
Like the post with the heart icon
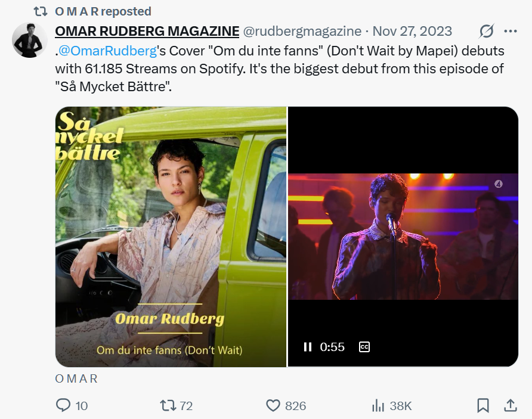(x=273, y=406)
